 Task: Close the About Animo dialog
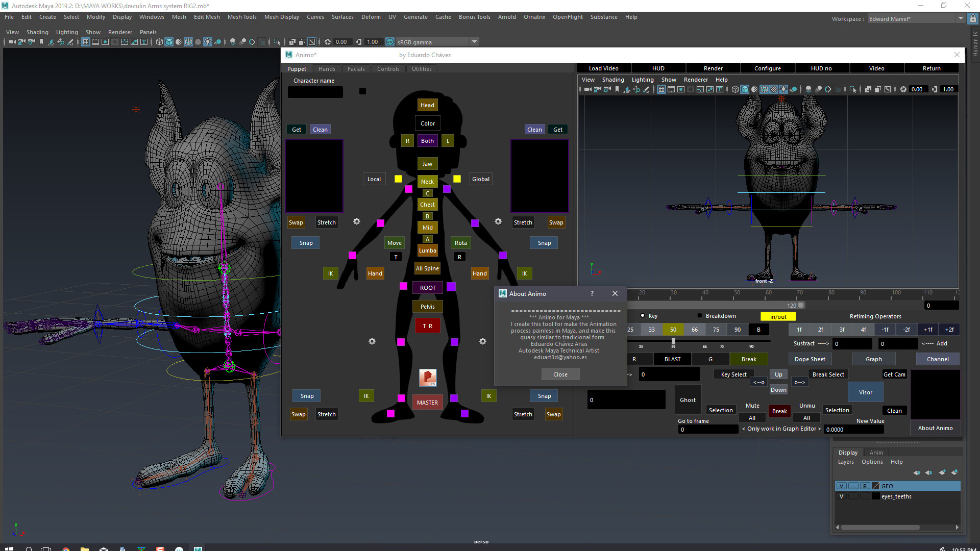[x=560, y=374]
